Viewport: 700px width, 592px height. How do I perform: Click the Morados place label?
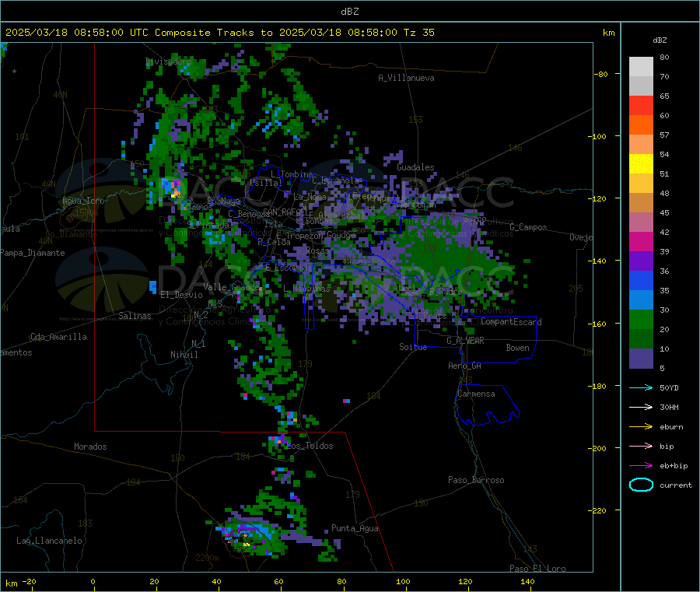(90, 447)
